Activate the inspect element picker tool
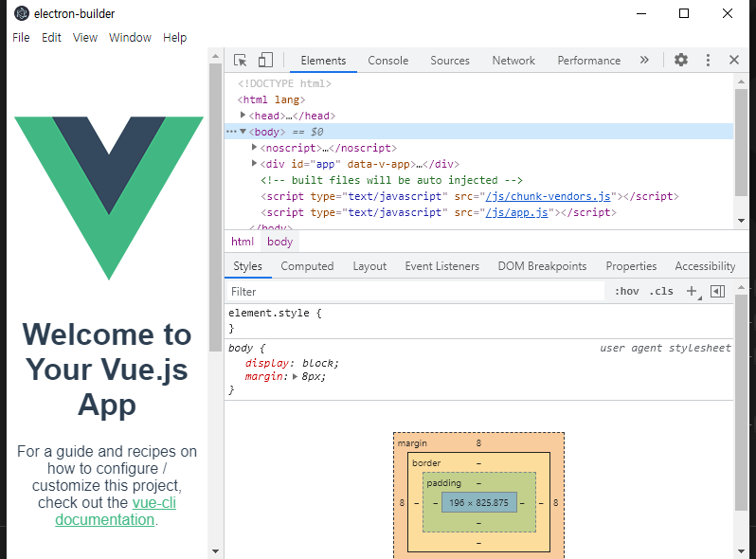The height and width of the screenshot is (559, 756). [240, 61]
